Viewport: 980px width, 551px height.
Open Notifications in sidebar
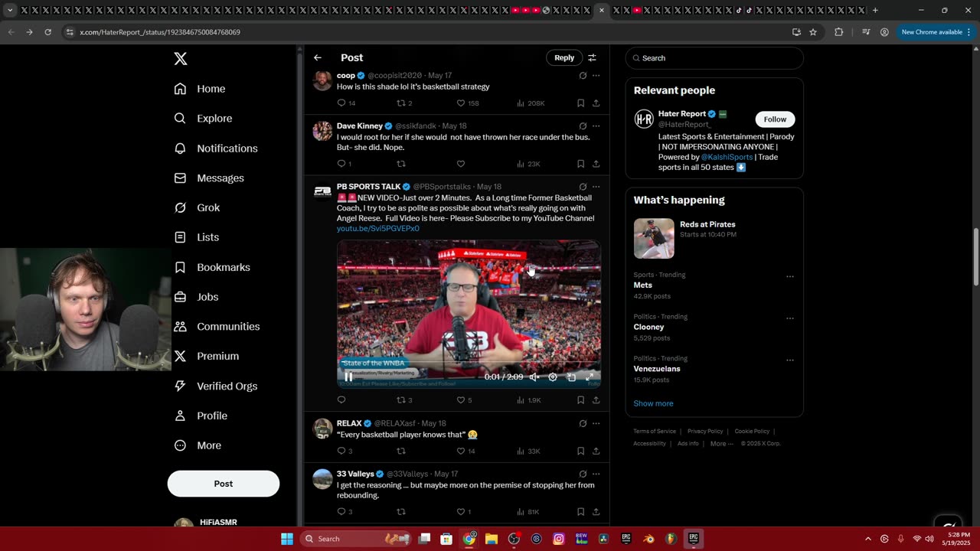coord(216,148)
